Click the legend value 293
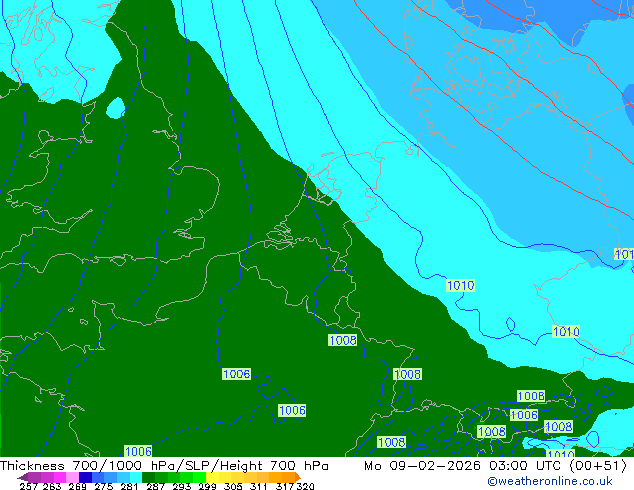 pos(182,486)
